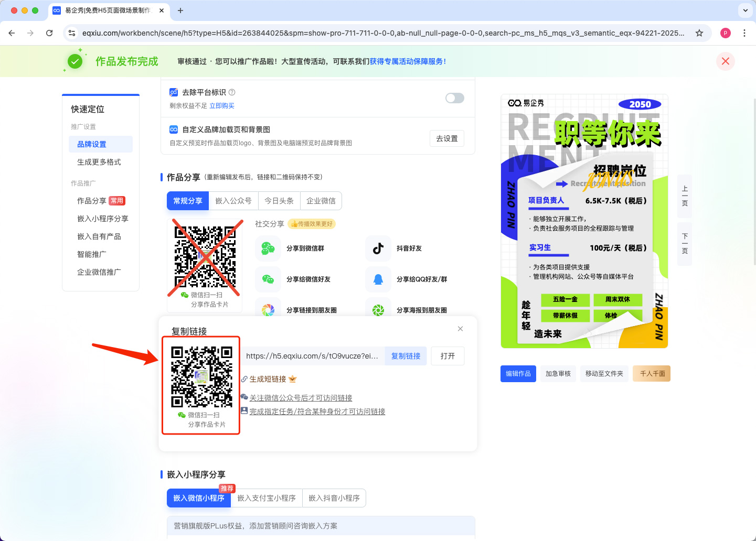Click the WeChat group share icon
This screenshot has width=756, height=541.
pos(268,248)
